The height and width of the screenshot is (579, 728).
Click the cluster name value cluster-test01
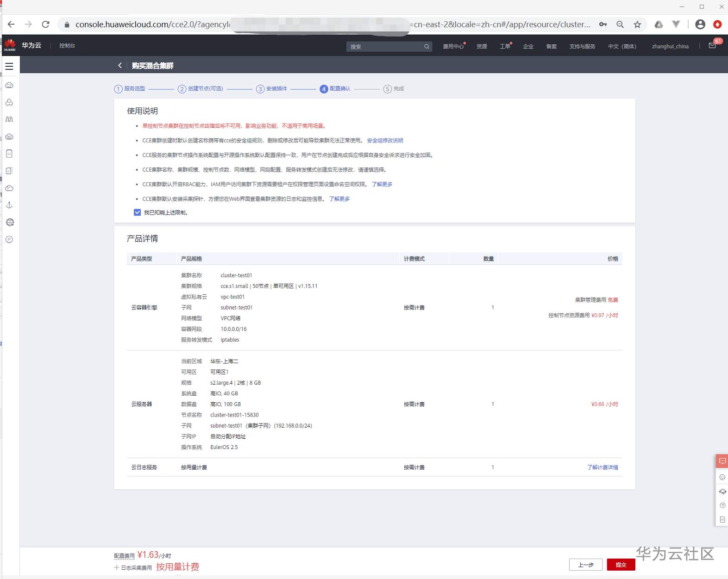(x=236, y=275)
